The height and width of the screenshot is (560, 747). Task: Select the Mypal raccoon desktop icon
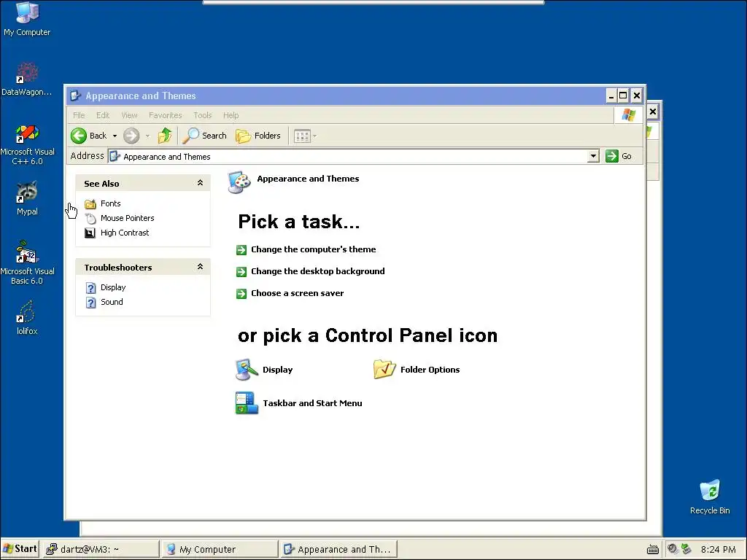27,198
